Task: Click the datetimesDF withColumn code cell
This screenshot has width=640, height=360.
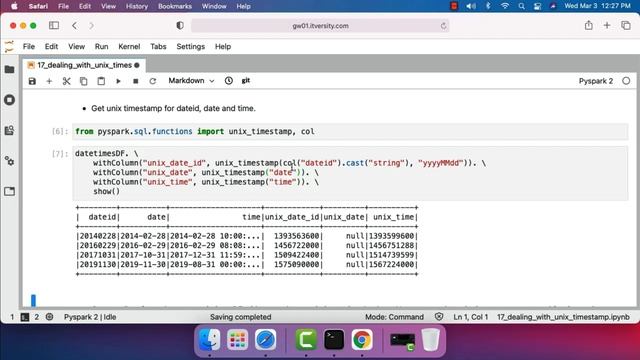Action: click(x=350, y=173)
